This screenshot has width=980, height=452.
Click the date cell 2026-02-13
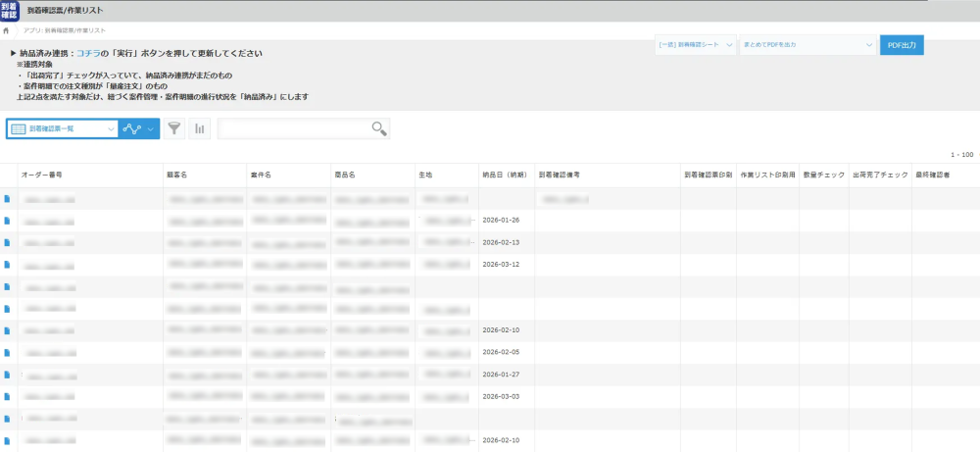501,242
